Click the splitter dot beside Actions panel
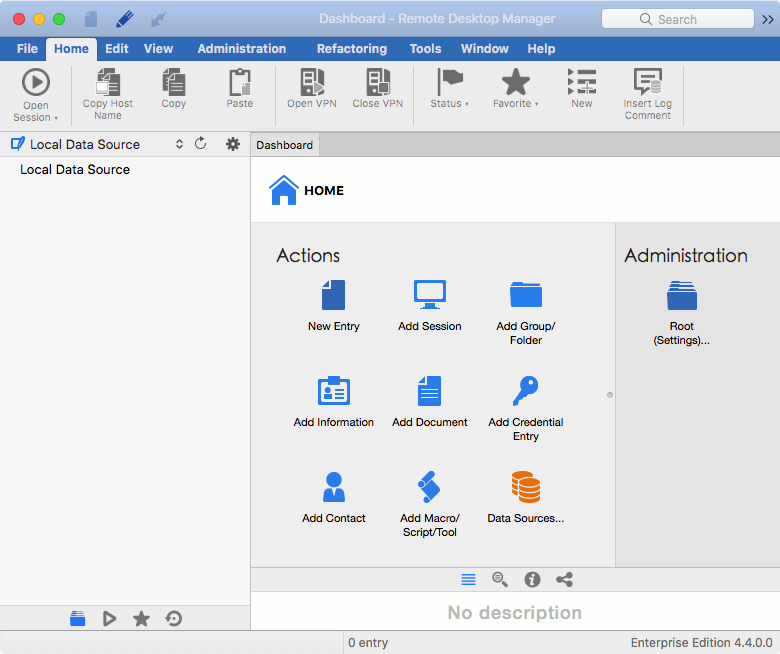 tap(610, 395)
